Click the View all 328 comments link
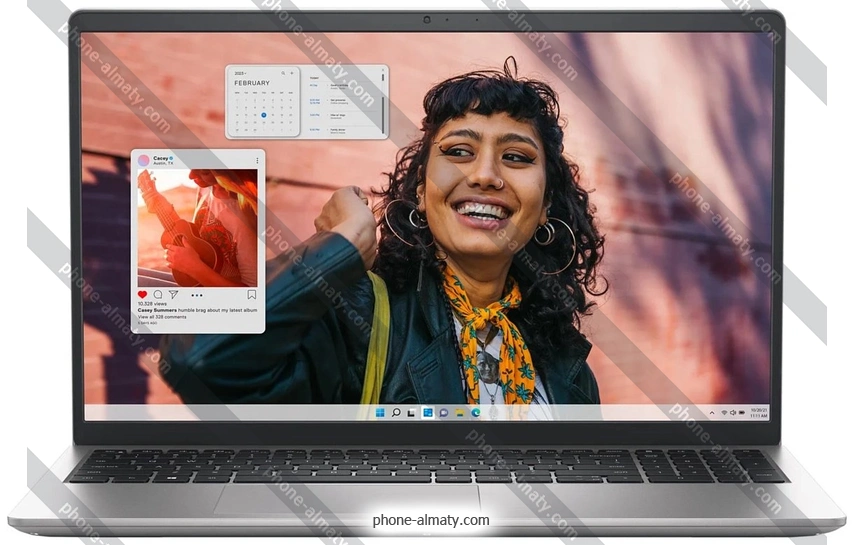Screen dimensions: 854x545 162,316
